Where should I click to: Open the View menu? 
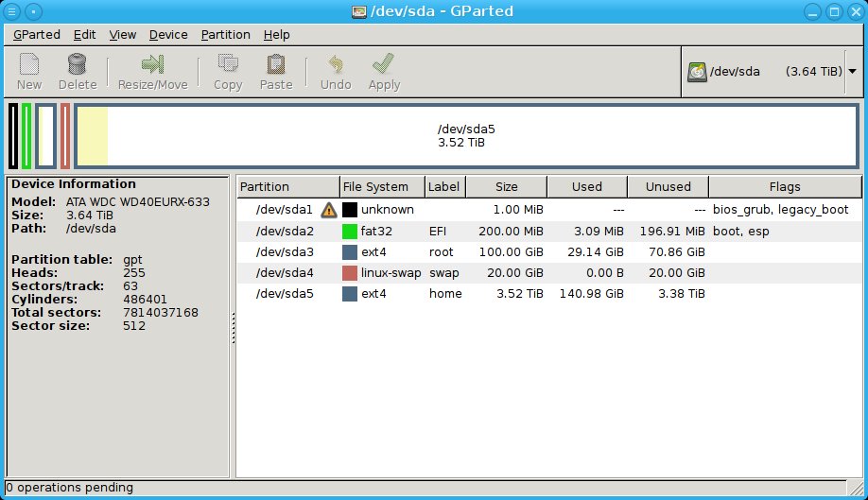[x=122, y=35]
